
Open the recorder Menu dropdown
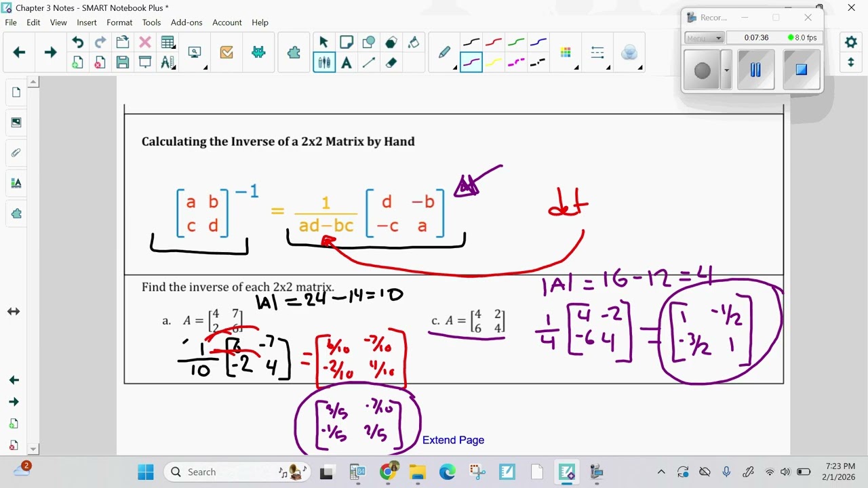point(705,38)
